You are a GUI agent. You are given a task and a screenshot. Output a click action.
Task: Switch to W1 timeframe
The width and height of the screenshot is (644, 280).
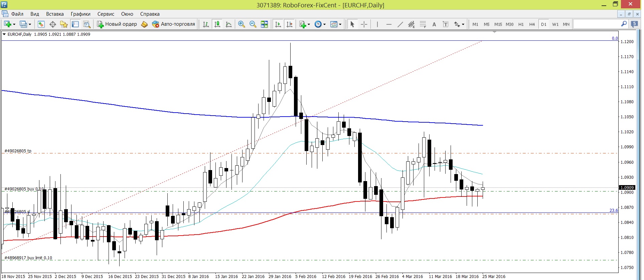(555, 24)
